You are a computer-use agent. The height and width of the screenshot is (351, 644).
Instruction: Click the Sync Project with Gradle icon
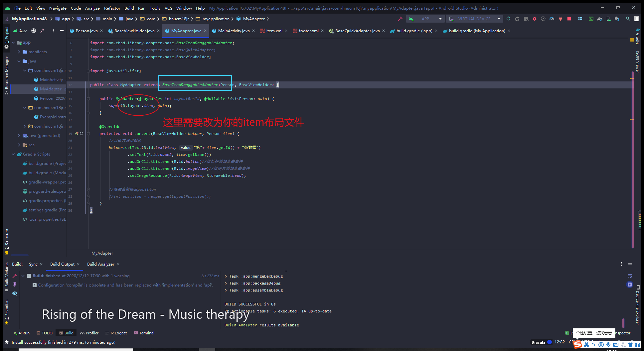600,19
